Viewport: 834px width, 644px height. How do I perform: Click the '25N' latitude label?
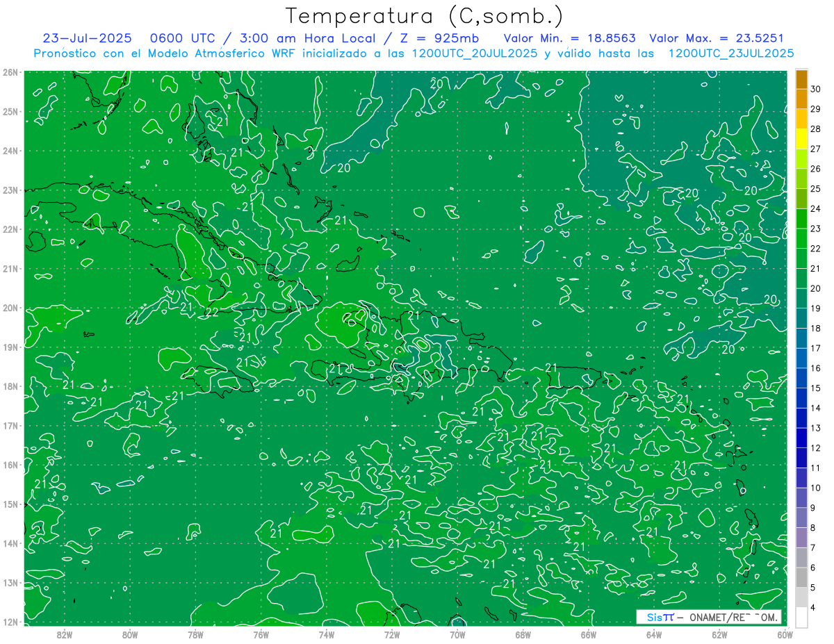pos(10,111)
